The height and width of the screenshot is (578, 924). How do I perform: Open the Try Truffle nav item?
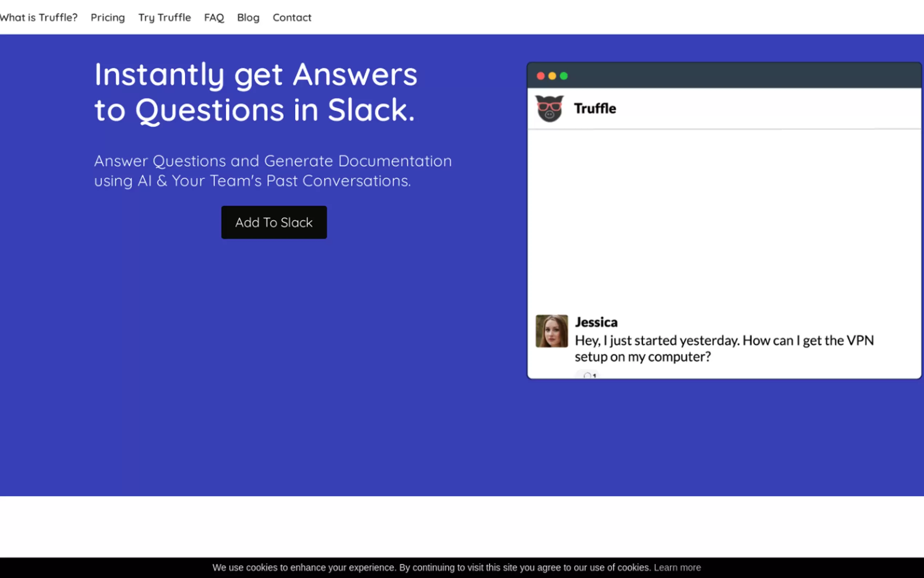pyautogui.click(x=165, y=17)
